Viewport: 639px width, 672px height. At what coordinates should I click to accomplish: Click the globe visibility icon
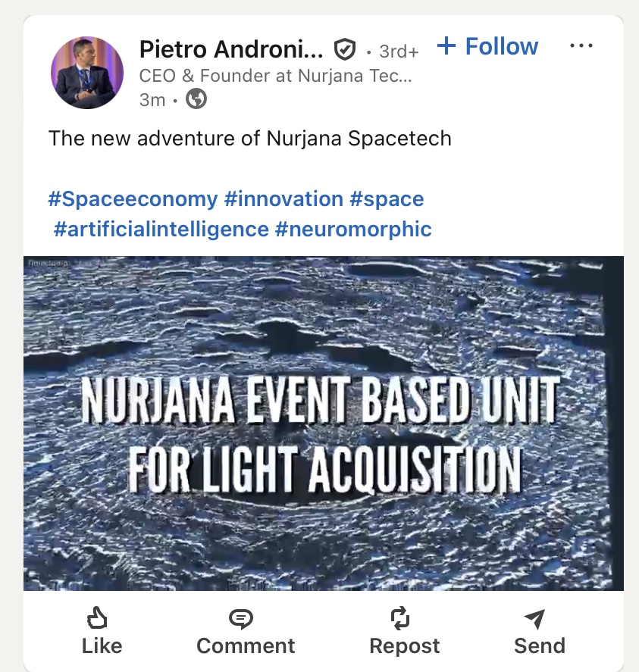(x=196, y=99)
